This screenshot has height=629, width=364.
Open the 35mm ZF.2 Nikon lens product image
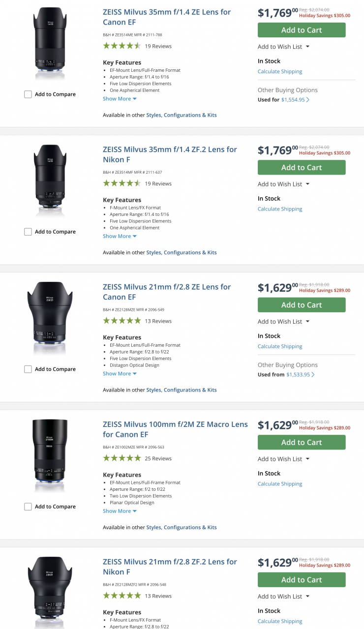tap(50, 180)
